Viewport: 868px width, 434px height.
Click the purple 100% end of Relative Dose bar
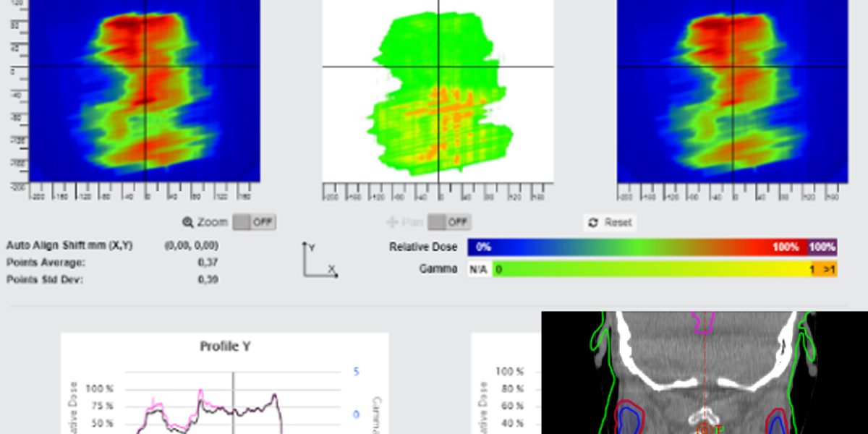click(822, 247)
